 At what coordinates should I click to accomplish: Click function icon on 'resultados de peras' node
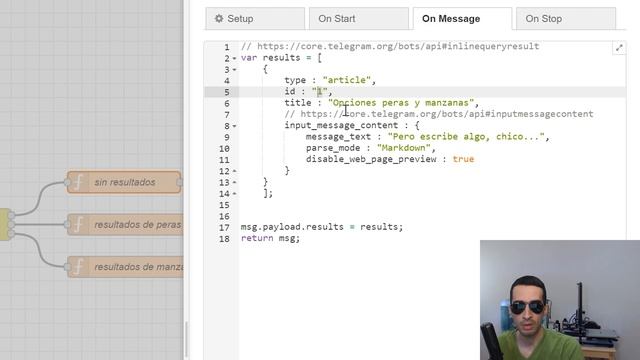click(x=78, y=224)
